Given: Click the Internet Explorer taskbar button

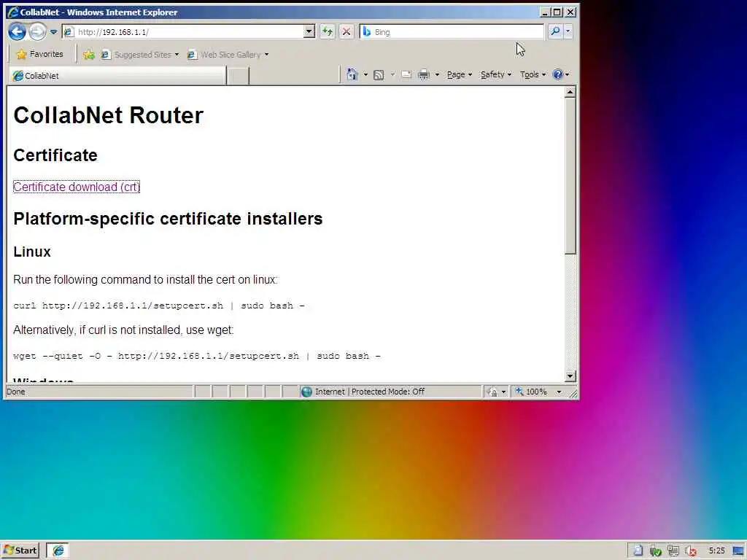Looking at the screenshot, I should pos(58,551).
